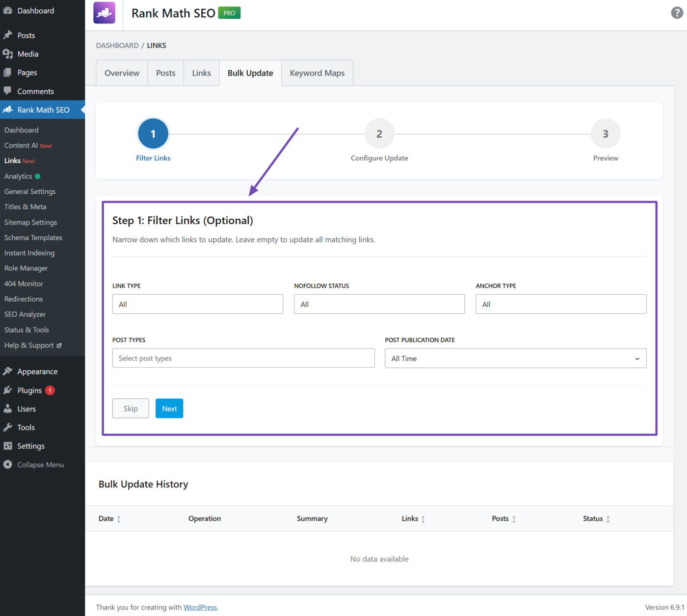The height and width of the screenshot is (616, 687).
Task: Click the Plugins icon in sidebar
Action: click(x=8, y=390)
